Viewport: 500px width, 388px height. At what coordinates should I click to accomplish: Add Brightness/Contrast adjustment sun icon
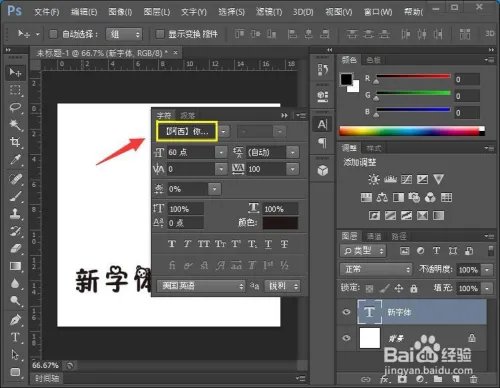[374, 179]
